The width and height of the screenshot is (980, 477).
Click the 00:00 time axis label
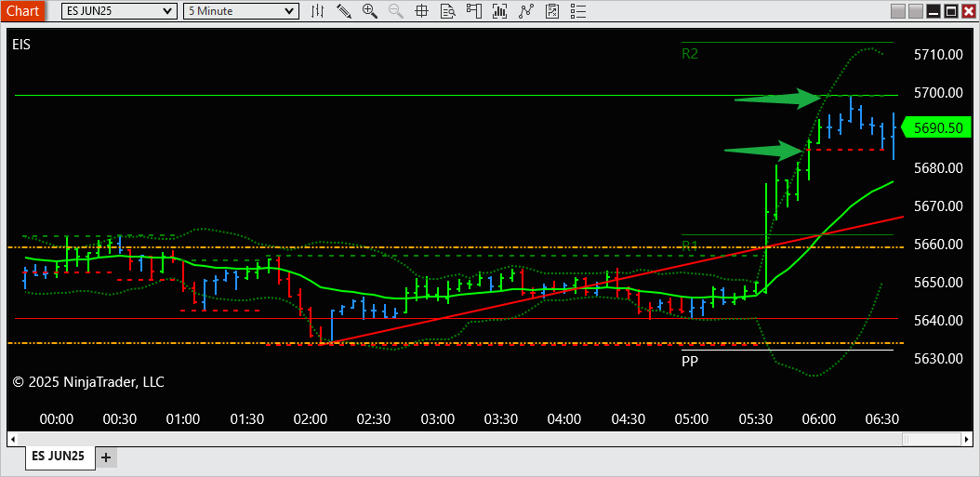[x=56, y=418]
